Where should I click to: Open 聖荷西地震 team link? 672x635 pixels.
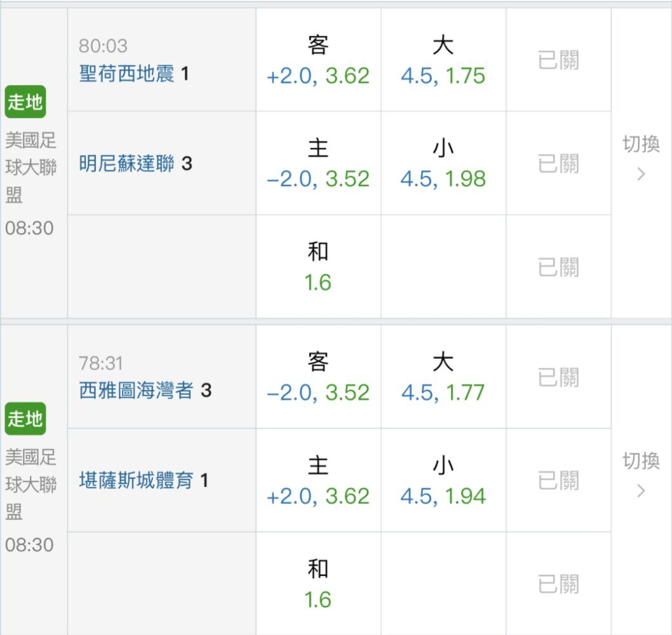126,74
